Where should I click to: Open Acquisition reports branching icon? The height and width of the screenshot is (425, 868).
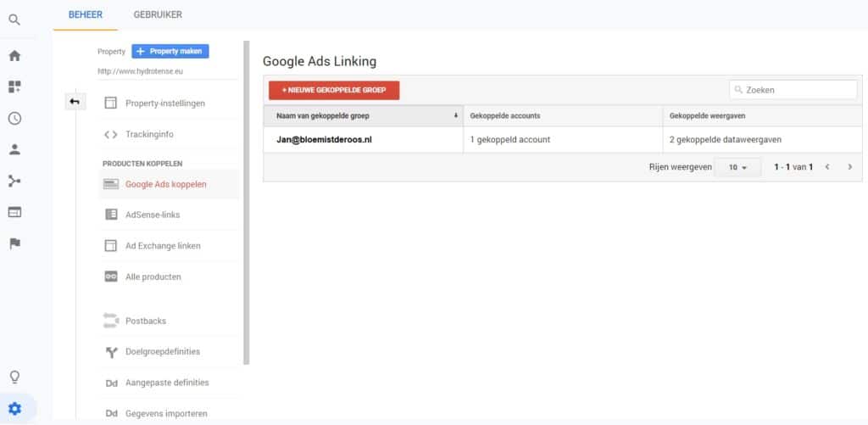click(x=14, y=181)
